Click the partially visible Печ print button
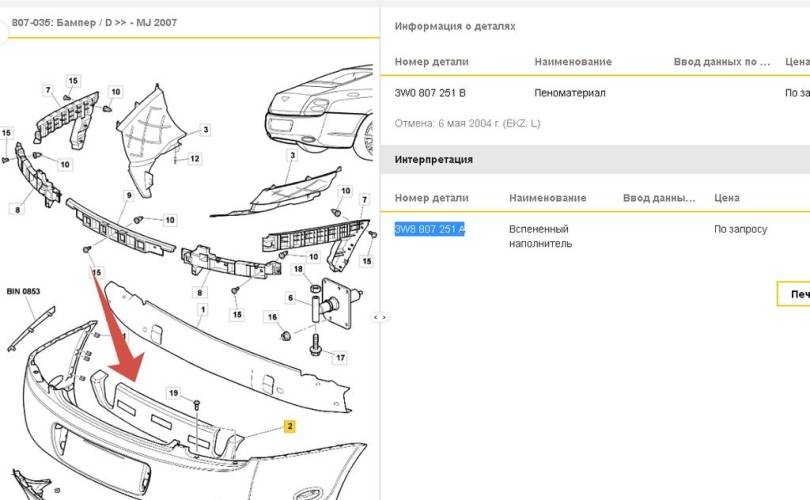Screen dimensions: 810x500 click(793, 294)
